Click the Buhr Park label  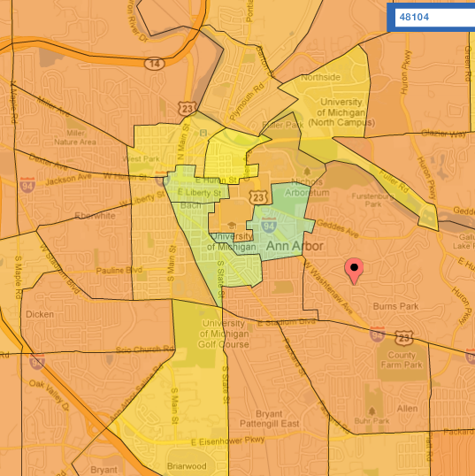coord(372,421)
